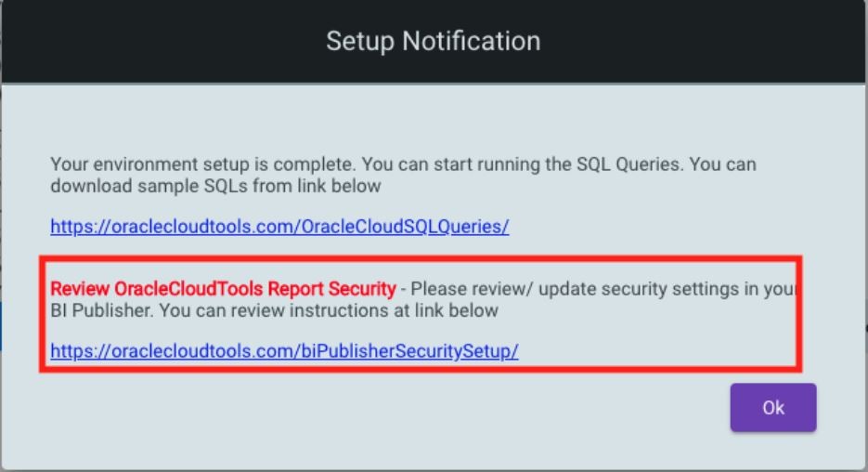Click the red Review OracleCloudTools Report Security heading

tap(223, 289)
